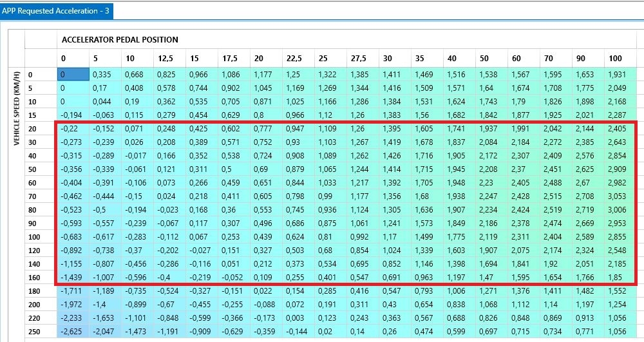Select the highlighted cell at speed 0, pedal 0
644x342 pixels.
click(73, 74)
